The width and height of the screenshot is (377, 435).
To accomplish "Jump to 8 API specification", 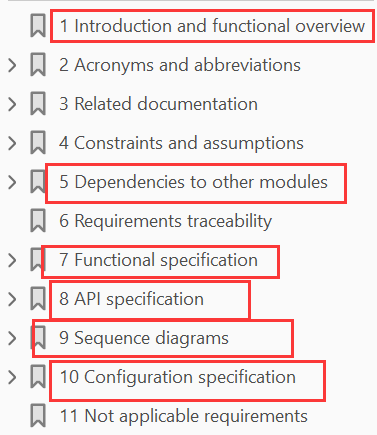I will (131, 299).
